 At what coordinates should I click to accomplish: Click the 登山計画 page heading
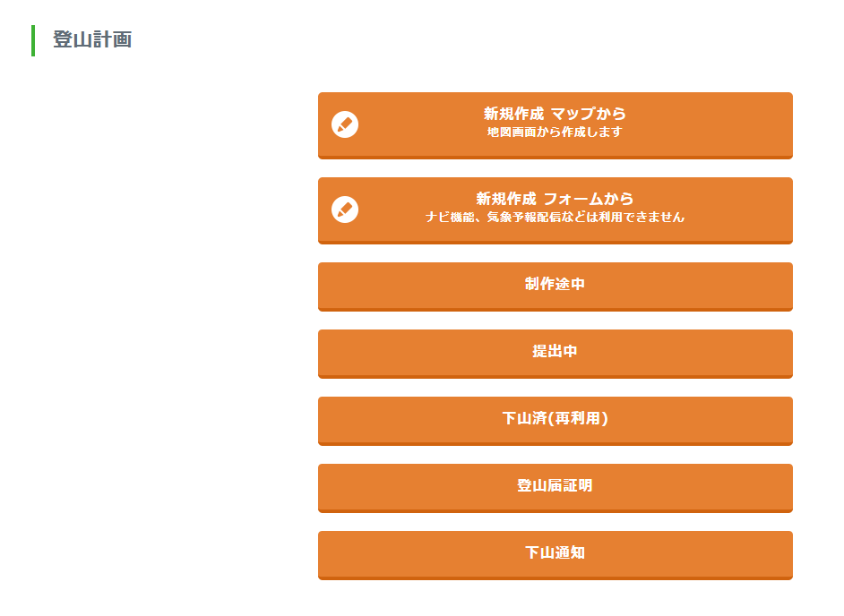coord(92,40)
